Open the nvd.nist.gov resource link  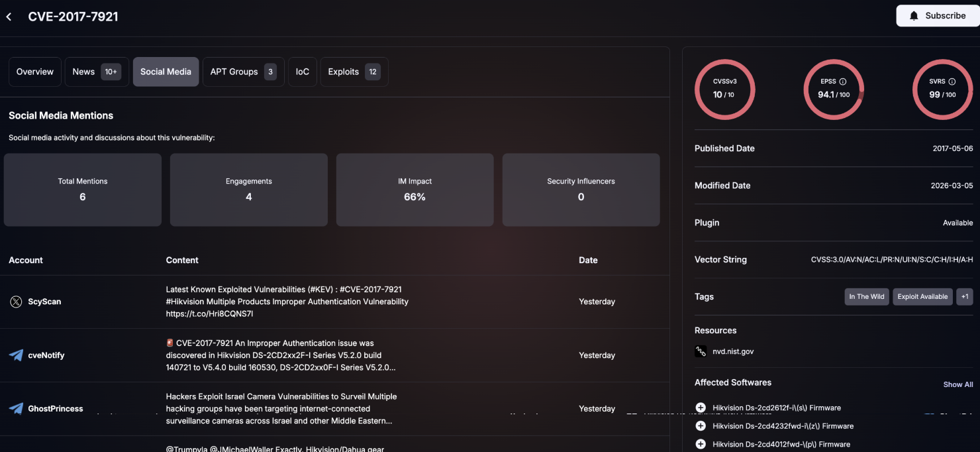coord(733,351)
